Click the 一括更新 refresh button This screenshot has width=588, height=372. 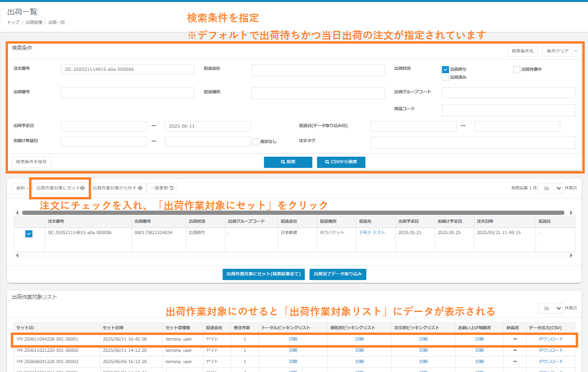coord(162,188)
